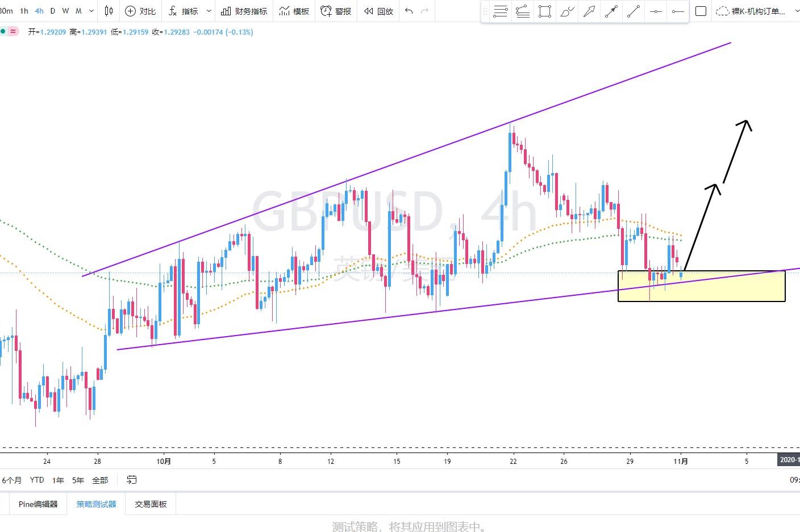Toggle fullscreen square icon in toolbar
Image resolution: width=800 pixels, height=532 pixels.
coord(701,11)
